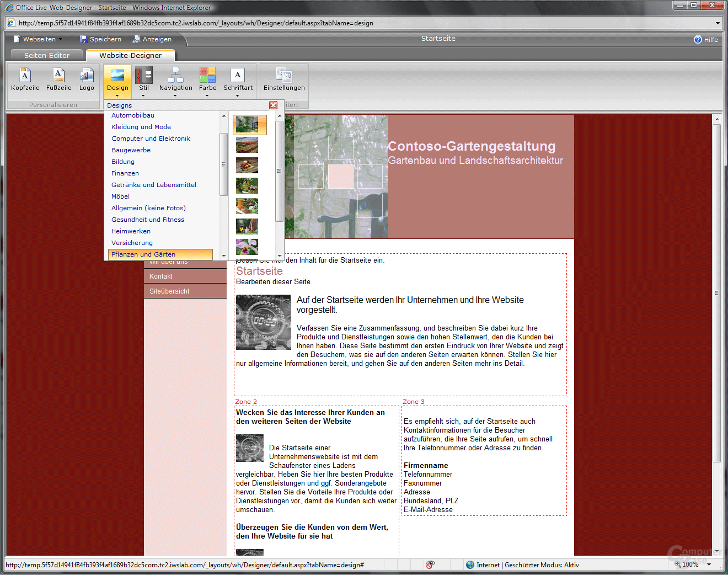
Task: Expand the arrow below Farbe
Action: click(x=207, y=95)
